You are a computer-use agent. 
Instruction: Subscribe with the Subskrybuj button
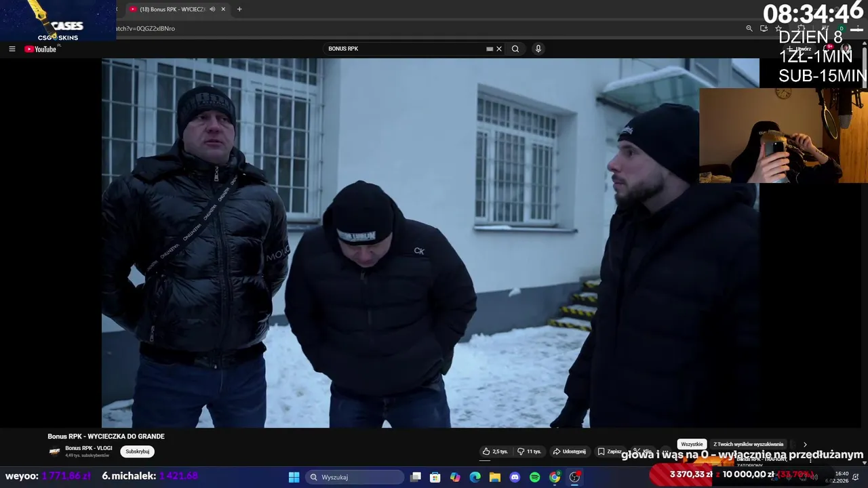138,451
